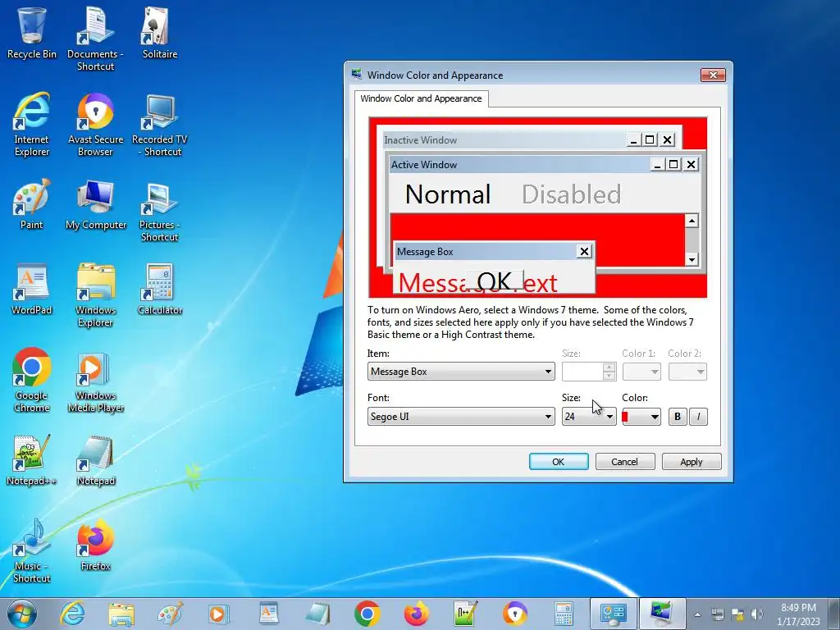Select the WordPad desktop icon
Screen dimensions: 840x630
coord(32,290)
